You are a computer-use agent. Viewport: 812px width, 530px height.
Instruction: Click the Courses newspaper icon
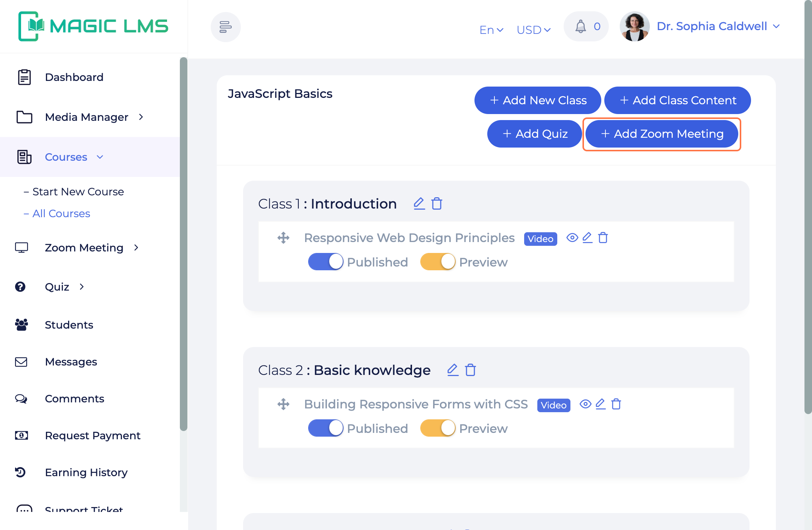click(x=24, y=157)
